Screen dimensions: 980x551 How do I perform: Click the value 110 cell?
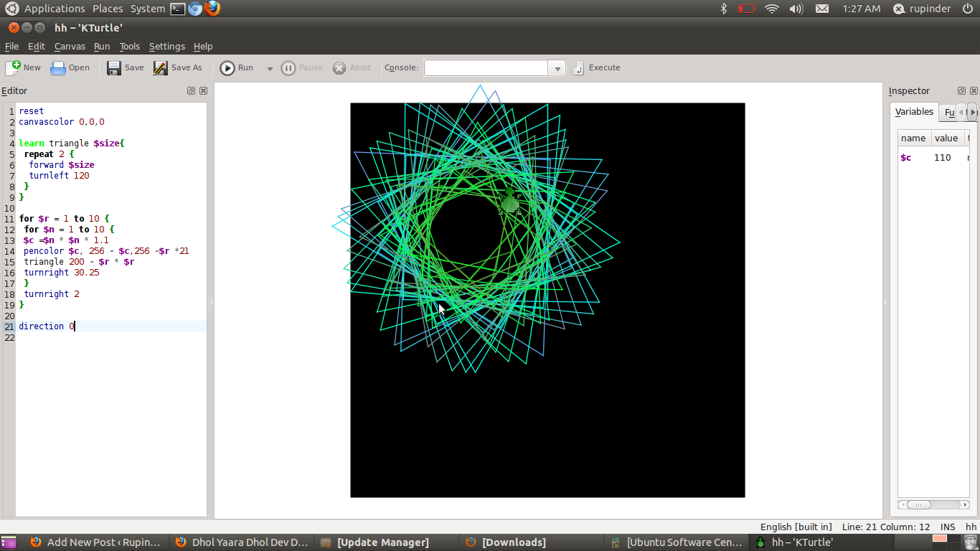pyautogui.click(x=942, y=158)
